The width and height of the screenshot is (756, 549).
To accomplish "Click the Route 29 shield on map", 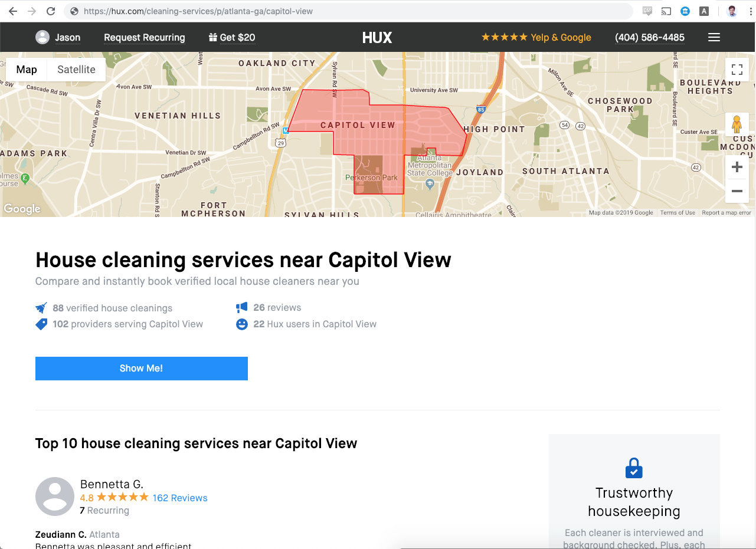I will point(281,143).
